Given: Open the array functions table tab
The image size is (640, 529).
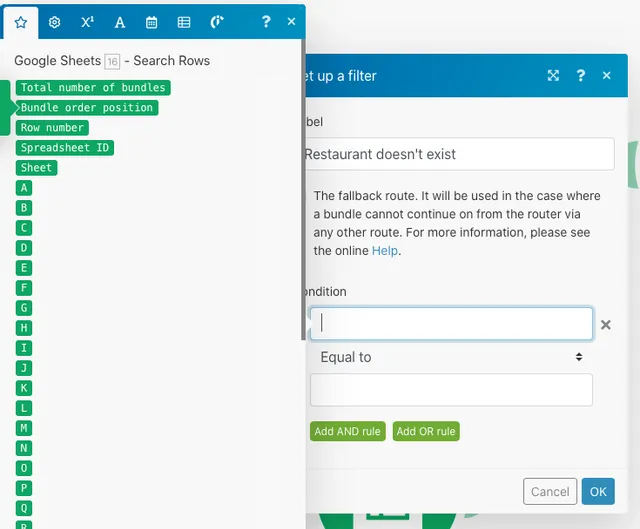Looking at the screenshot, I should click(x=184, y=22).
